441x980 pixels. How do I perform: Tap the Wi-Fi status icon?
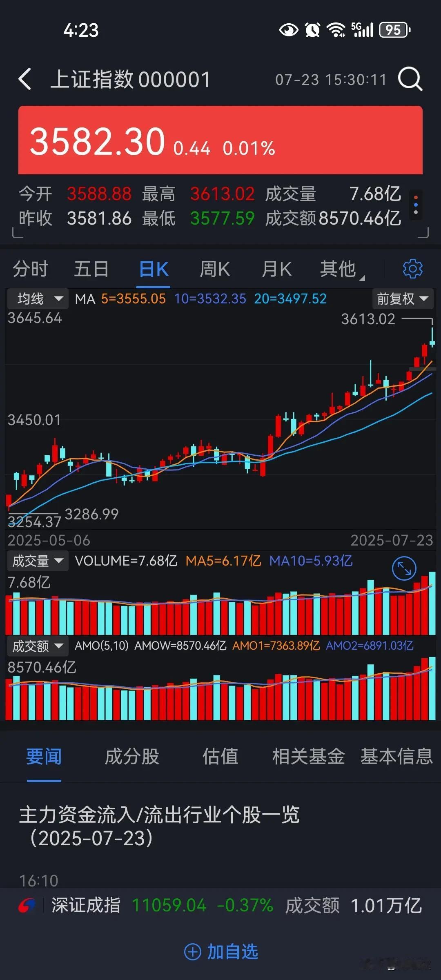click(336, 30)
